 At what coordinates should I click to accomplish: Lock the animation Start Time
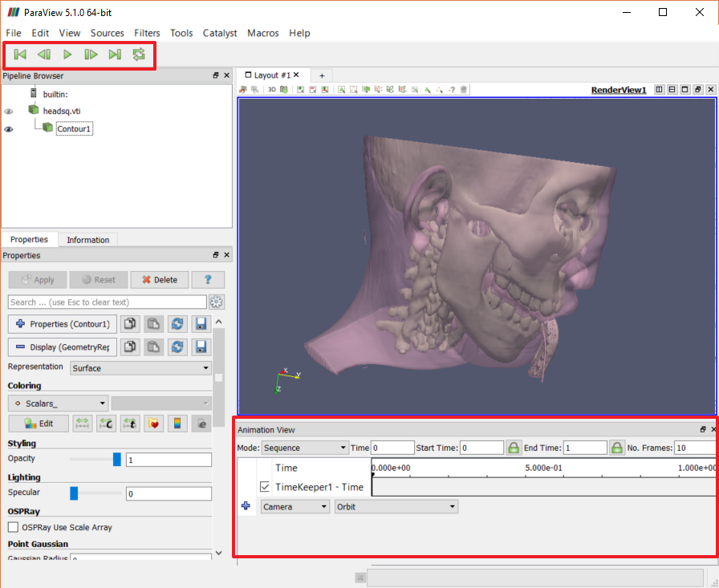[x=514, y=448]
